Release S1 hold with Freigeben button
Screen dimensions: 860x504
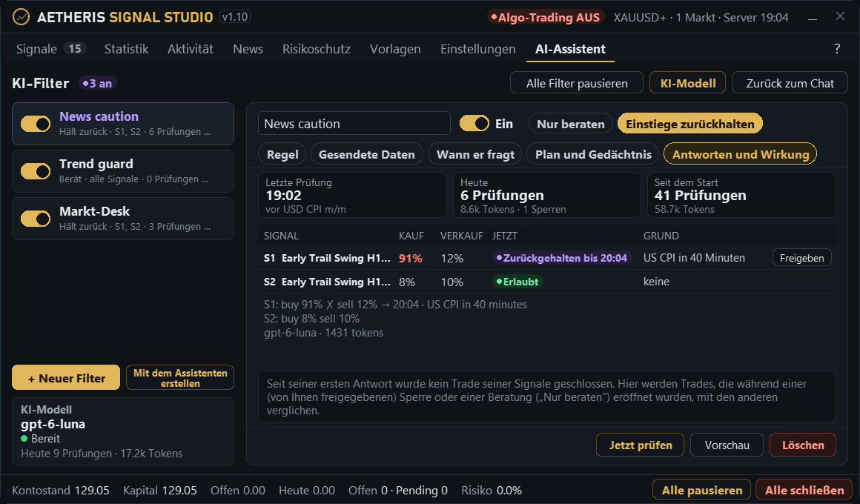(802, 258)
